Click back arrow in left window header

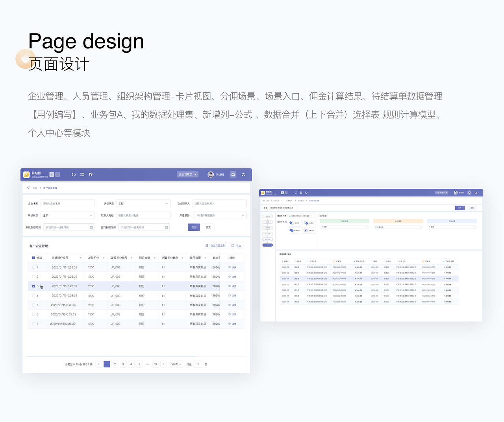click(52, 175)
